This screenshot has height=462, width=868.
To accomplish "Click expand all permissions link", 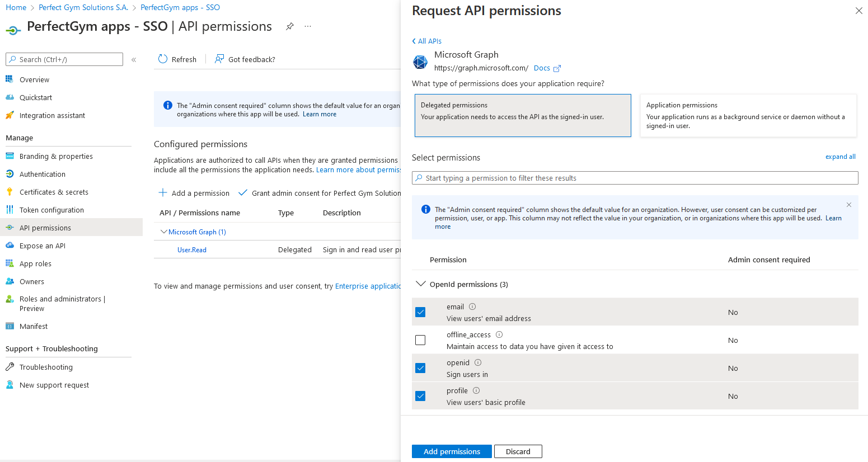I will point(840,157).
